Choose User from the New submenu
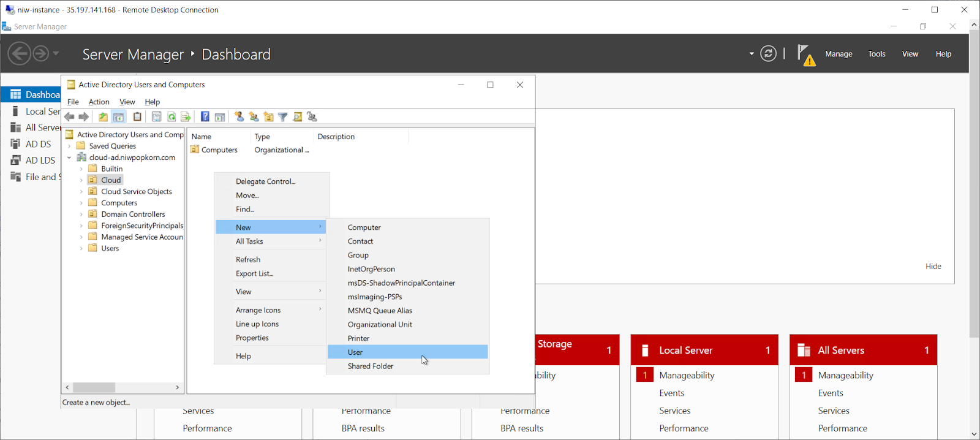The height and width of the screenshot is (440, 980). (408, 352)
